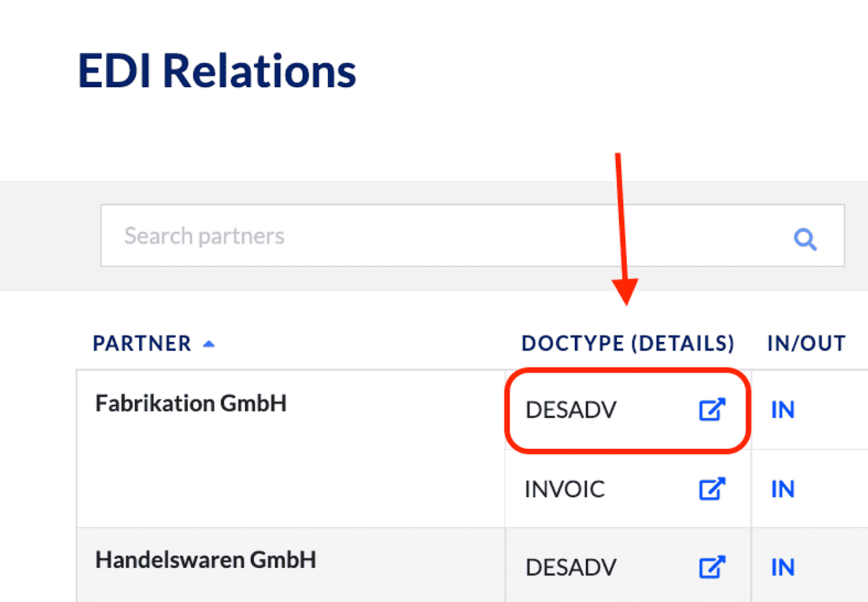Select the Handelswaren GmbH partner name
This screenshot has width=868, height=602.
click(205, 559)
